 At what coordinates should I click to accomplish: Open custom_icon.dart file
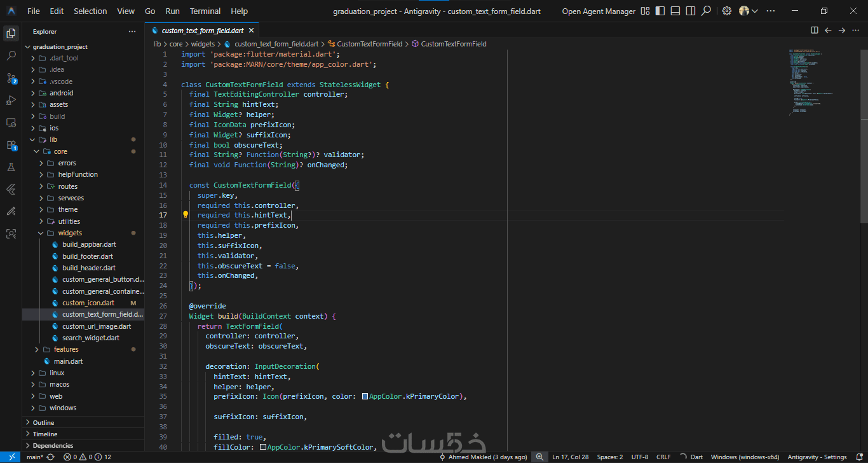88,303
